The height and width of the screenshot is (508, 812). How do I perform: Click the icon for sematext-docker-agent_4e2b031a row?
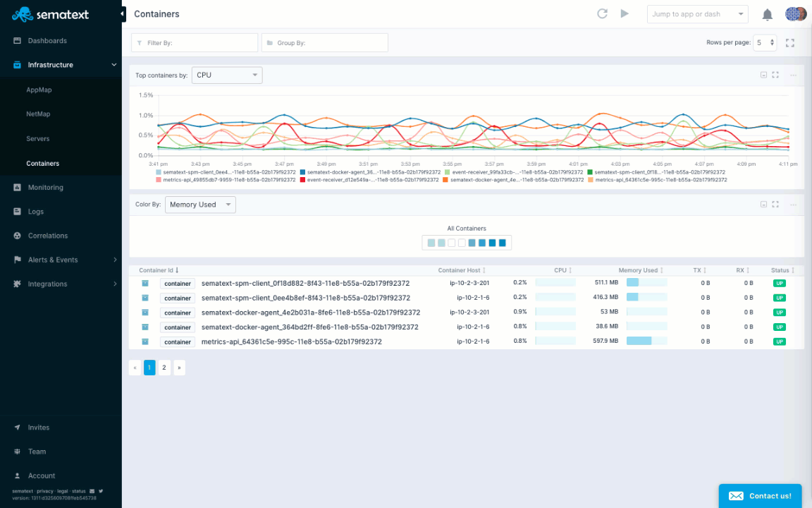coord(145,313)
